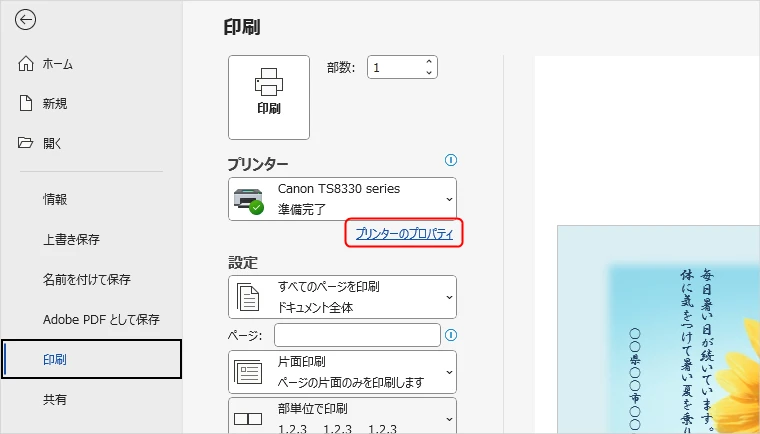Select 情報 in the sidebar
Viewport: 760px width, 434px height.
pyautogui.click(x=55, y=199)
